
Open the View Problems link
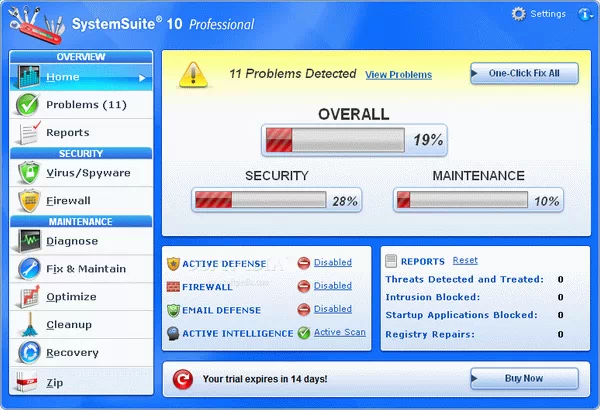pyautogui.click(x=398, y=75)
